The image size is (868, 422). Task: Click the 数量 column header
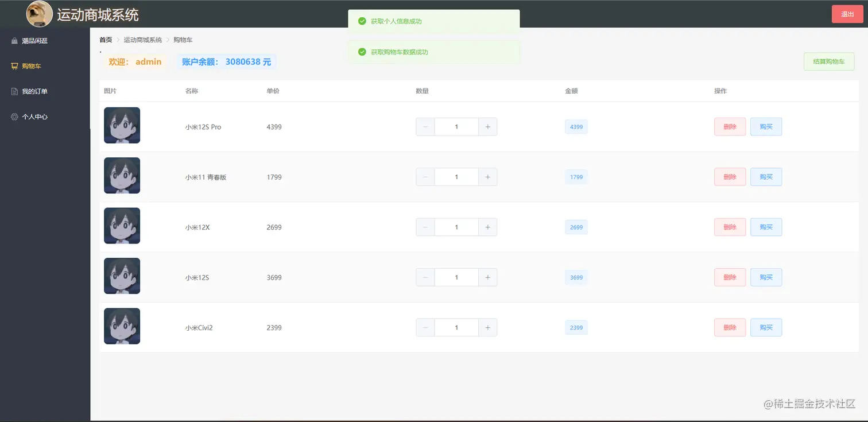[423, 91]
